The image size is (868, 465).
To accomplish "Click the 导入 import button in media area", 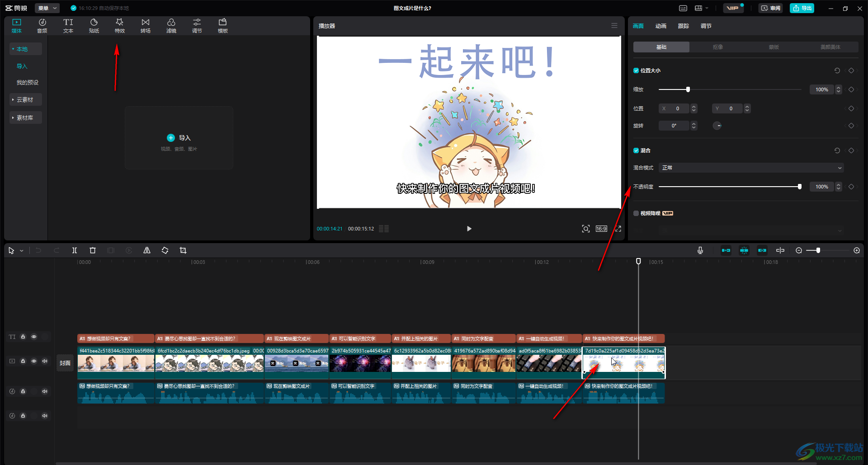I will click(179, 138).
